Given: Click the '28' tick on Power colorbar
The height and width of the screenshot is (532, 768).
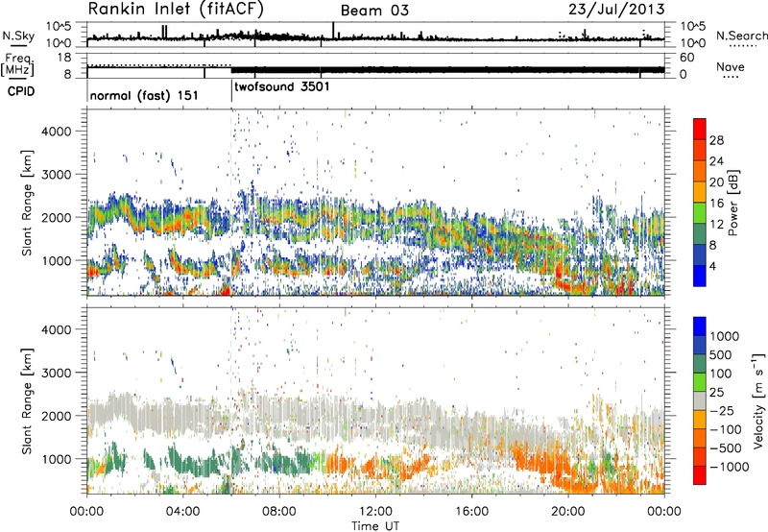Looking at the screenshot, I should pos(716,140).
